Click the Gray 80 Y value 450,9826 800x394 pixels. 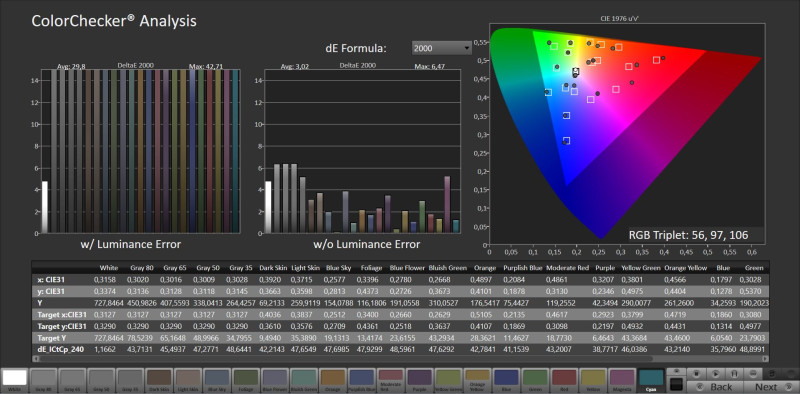141,303
